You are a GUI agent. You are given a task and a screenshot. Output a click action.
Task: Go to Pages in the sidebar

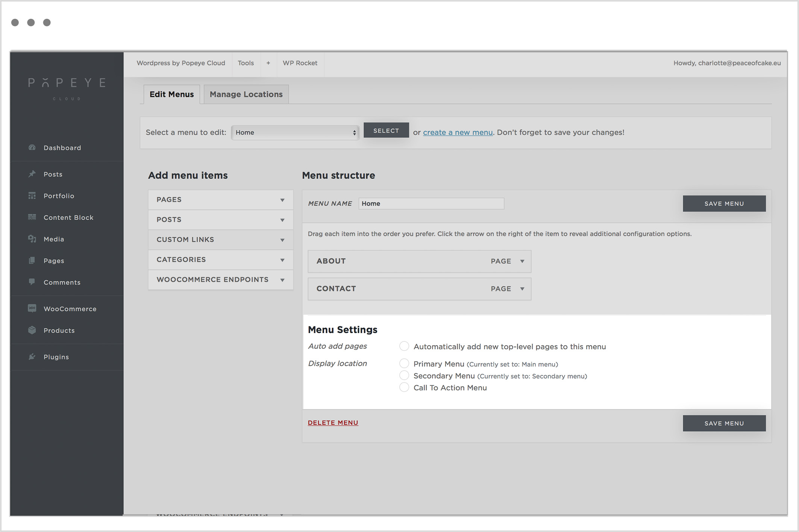[54, 261]
